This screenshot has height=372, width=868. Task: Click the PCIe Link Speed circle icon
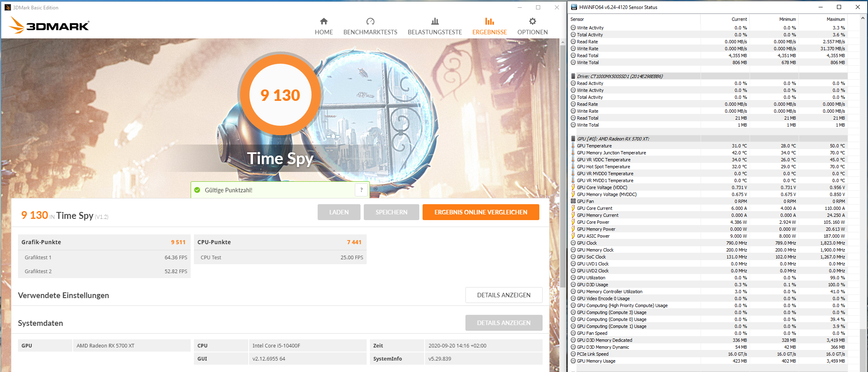[x=573, y=354]
